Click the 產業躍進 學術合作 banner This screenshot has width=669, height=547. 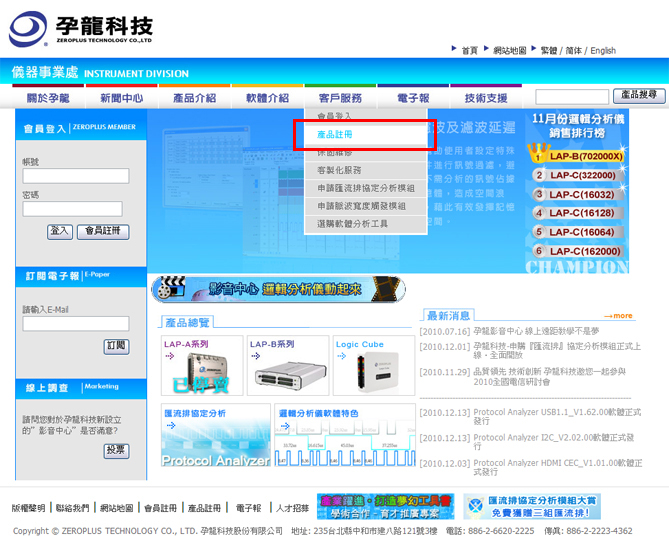(x=386, y=506)
